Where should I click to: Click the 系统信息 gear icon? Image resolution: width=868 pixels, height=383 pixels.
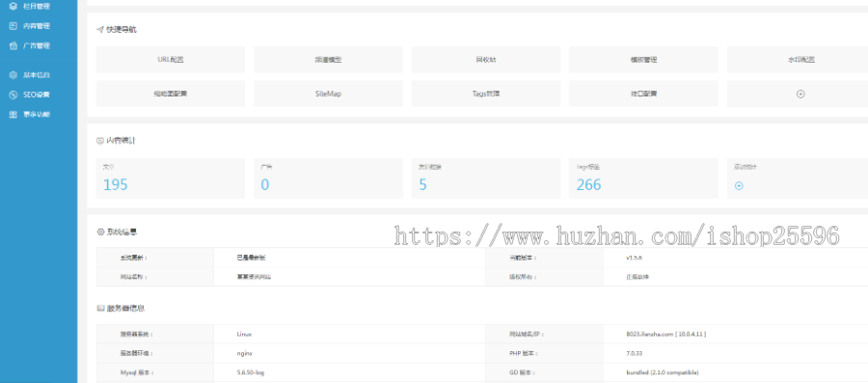100,232
